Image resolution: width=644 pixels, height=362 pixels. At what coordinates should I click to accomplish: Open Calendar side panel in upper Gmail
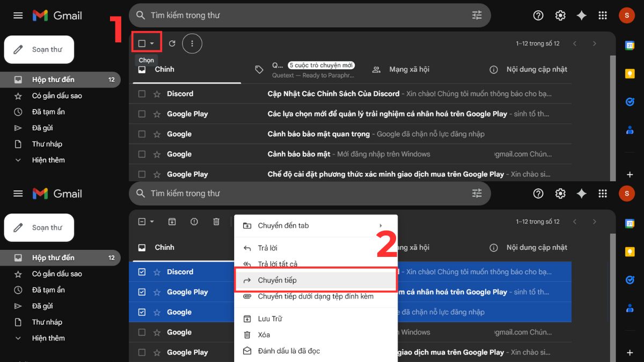tap(630, 46)
